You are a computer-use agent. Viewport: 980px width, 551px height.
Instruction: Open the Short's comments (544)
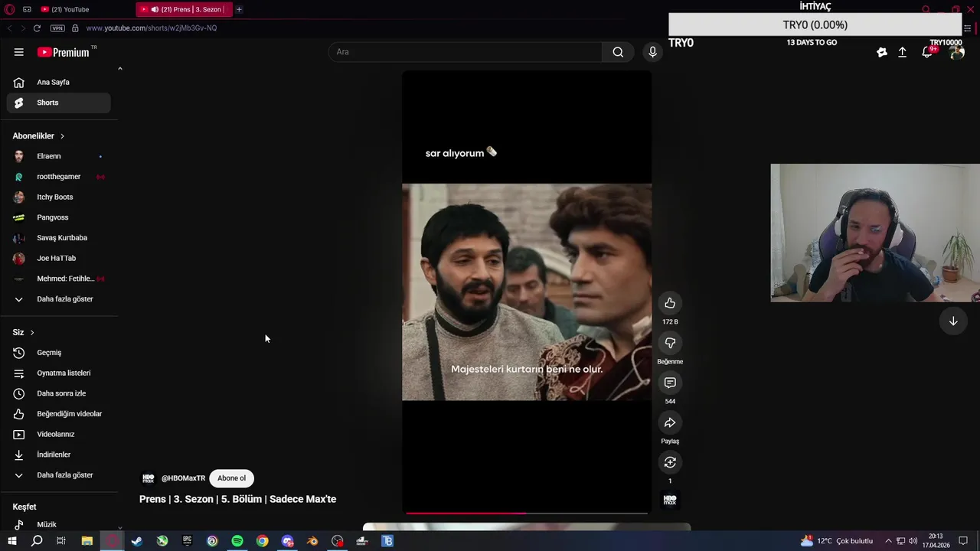point(670,383)
